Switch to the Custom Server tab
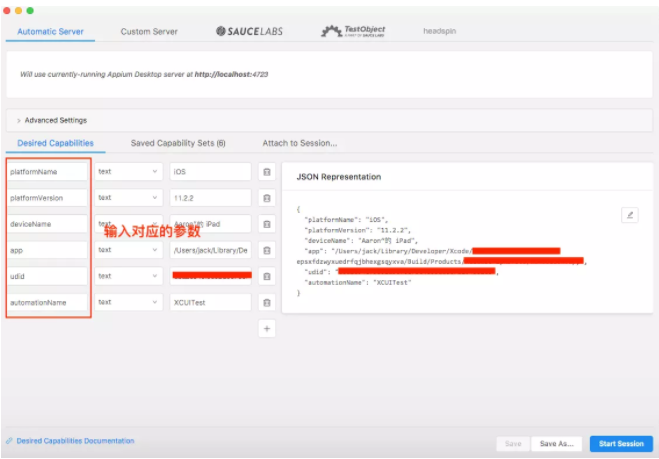This screenshot has height=459, width=659. pos(149,32)
